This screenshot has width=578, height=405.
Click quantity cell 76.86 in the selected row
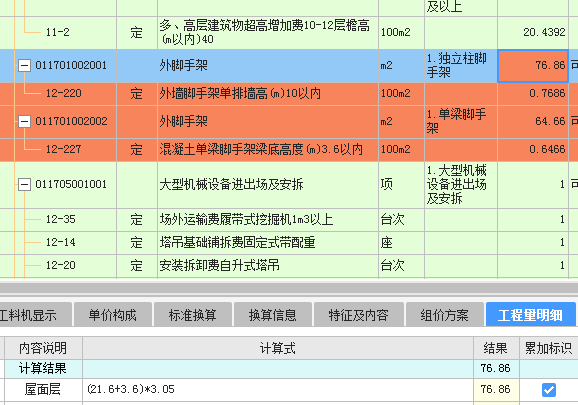tap(533, 66)
